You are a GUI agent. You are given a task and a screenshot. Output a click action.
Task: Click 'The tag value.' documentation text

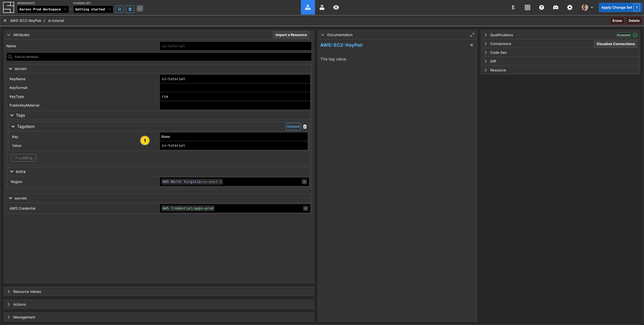(x=333, y=59)
